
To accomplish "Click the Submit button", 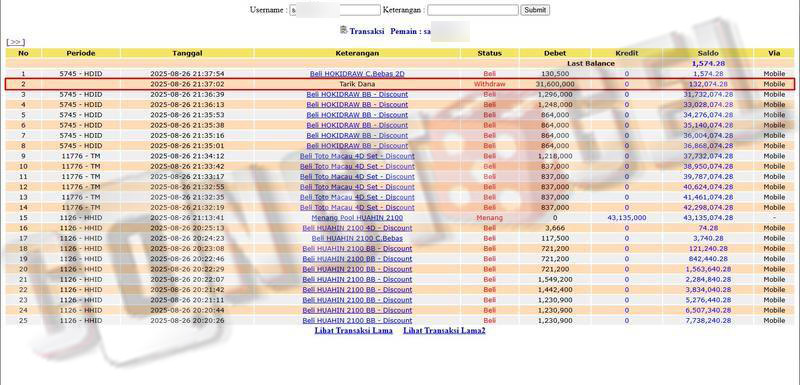I will pos(535,10).
